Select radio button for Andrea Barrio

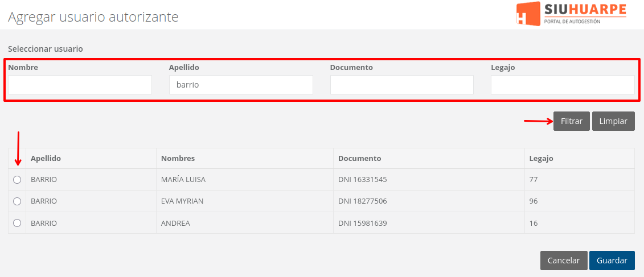(x=17, y=223)
